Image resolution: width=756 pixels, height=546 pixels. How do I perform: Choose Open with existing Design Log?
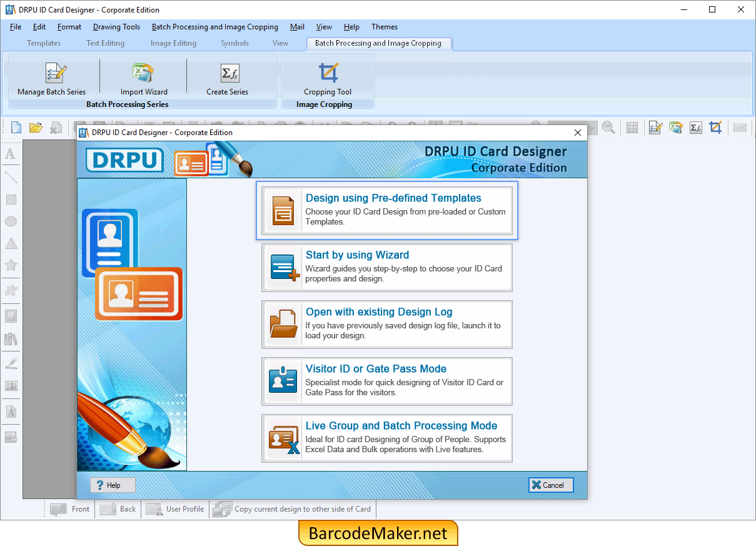click(387, 325)
